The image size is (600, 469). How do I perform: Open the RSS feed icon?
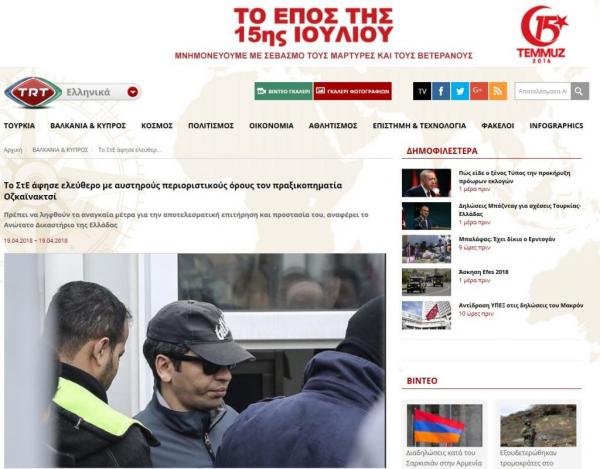pyautogui.click(x=498, y=91)
